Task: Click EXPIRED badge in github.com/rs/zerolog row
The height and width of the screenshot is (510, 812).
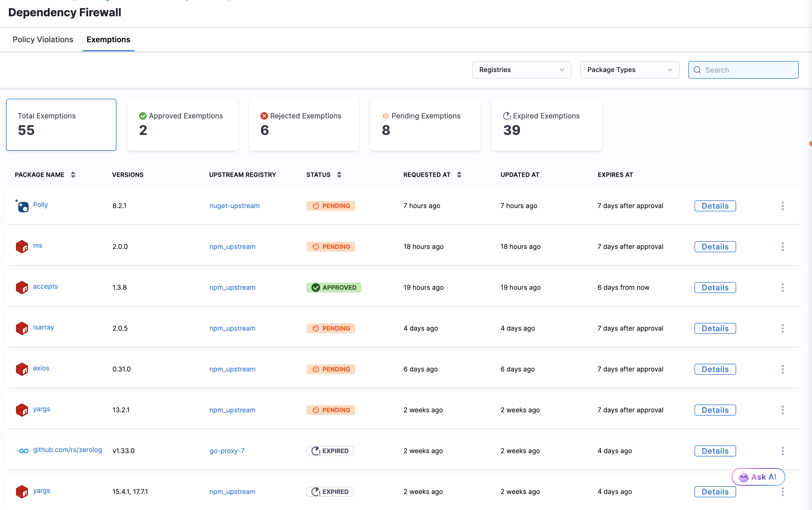Action: coord(330,451)
